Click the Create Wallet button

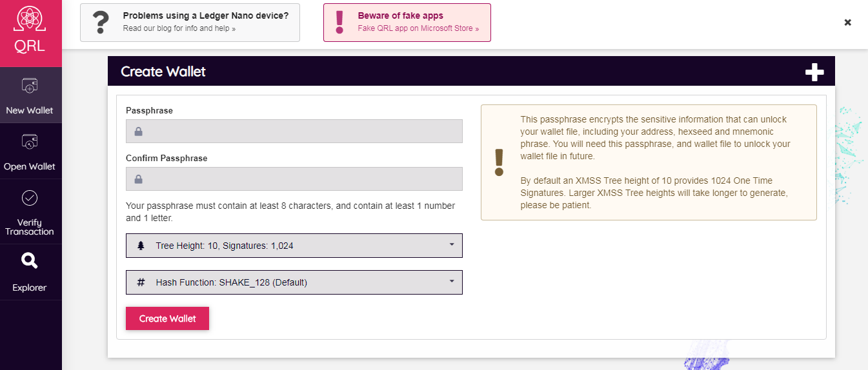[167, 318]
